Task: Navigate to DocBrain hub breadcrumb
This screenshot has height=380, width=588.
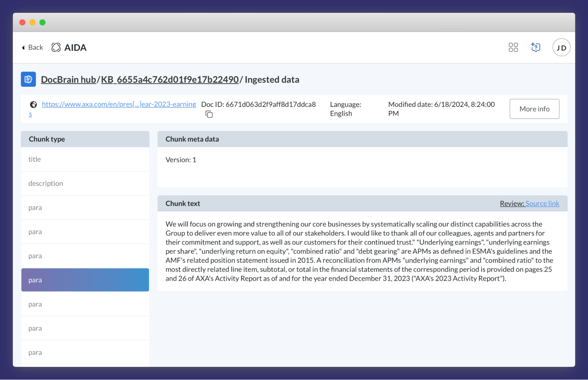Action: pyautogui.click(x=68, y=79)
